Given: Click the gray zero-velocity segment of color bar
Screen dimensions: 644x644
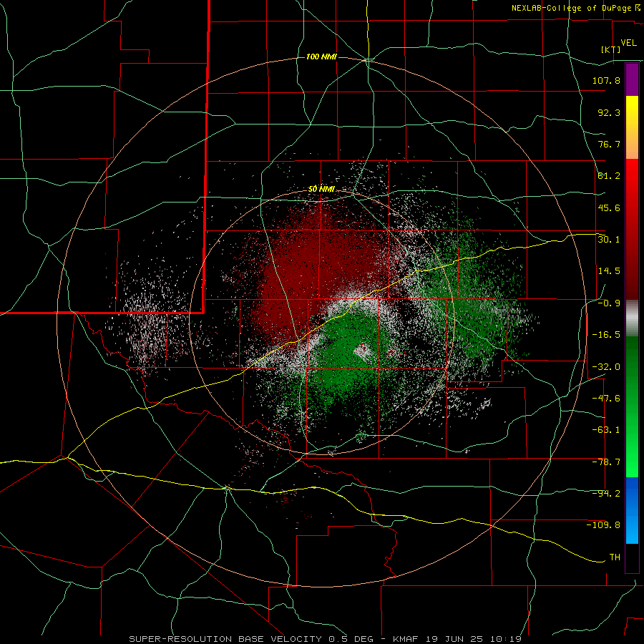Looking at the screenshot, I should (x=632, y=318).
